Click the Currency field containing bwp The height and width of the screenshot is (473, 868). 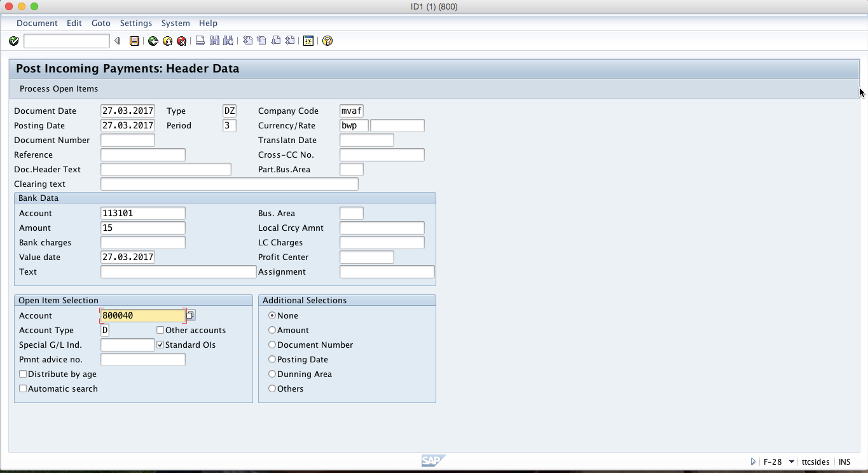[354, 125]
